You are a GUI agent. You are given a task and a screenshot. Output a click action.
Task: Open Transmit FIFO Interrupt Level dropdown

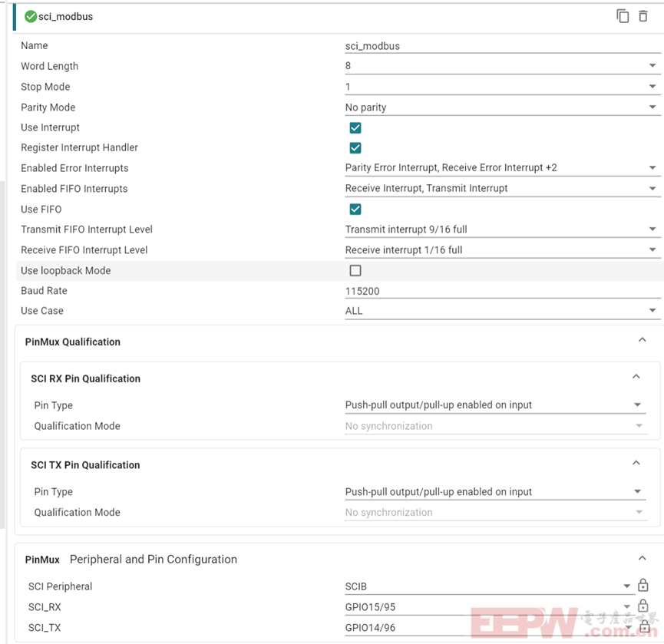(x=502, y=230)
